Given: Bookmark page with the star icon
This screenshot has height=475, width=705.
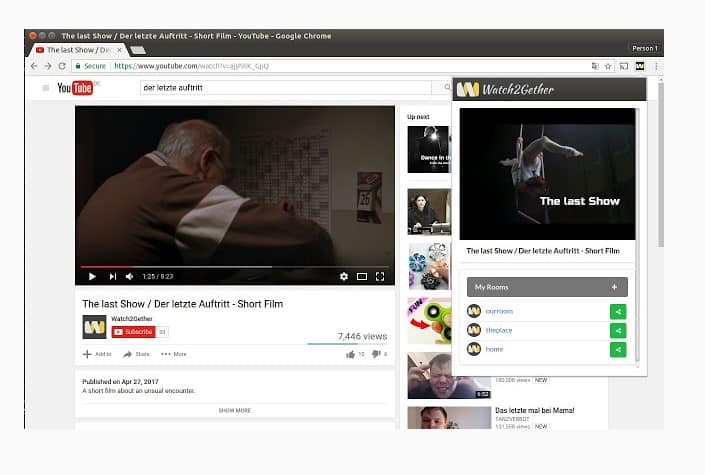Looking at the screenshot, I should pyautogui.click(x=608, y=66).
